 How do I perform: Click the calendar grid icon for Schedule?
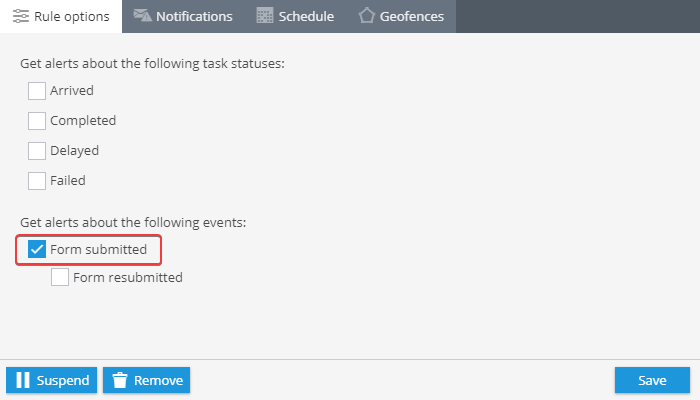[265, 16]
